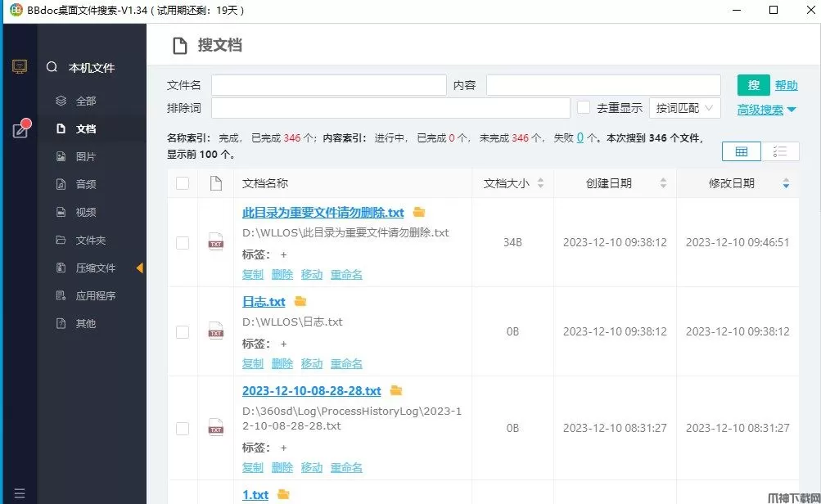Open the 日志.txt file link
The height and width of the screenshot is (504, 821).
coord(264,301)
